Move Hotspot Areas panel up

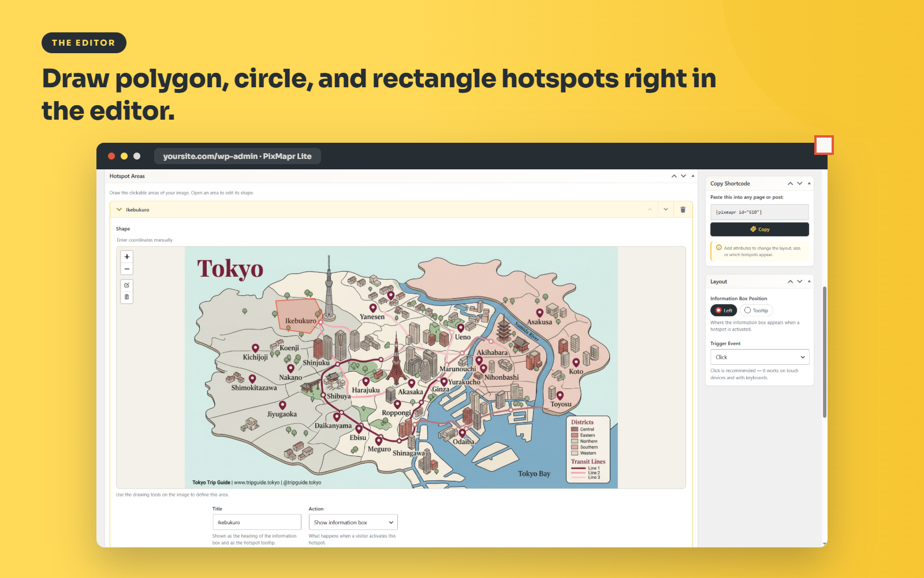point(674,176)
